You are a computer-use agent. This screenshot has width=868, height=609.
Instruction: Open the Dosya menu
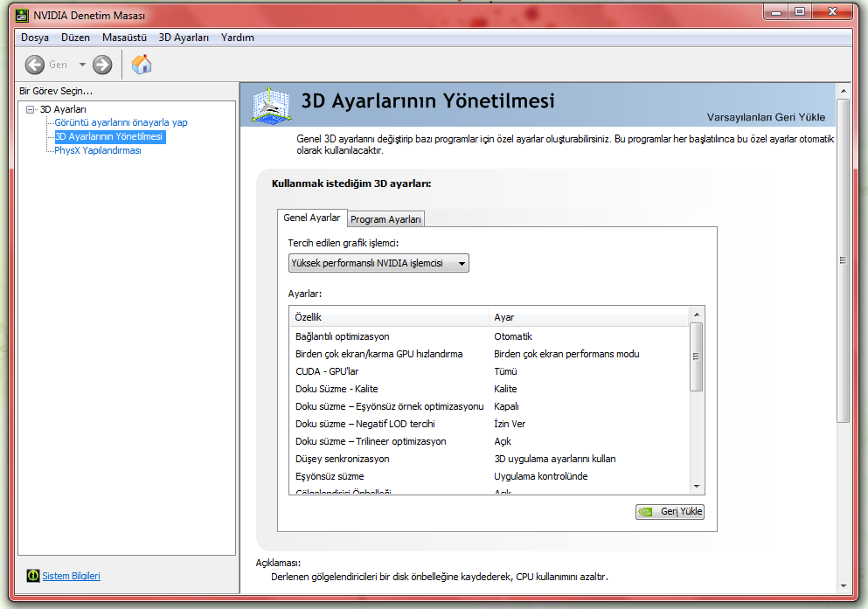click(35, 38)
